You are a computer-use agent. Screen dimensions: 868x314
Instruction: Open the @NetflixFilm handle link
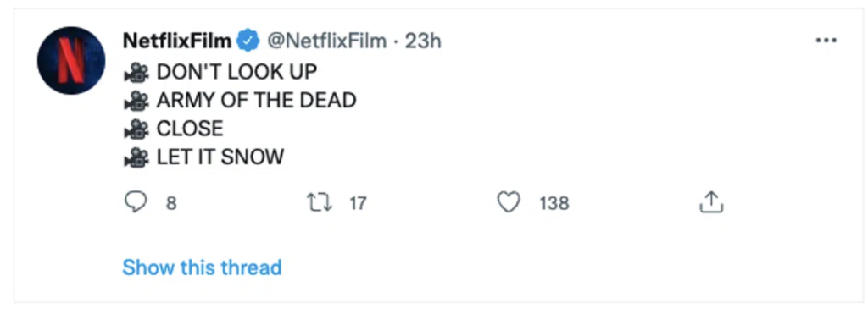326,41
